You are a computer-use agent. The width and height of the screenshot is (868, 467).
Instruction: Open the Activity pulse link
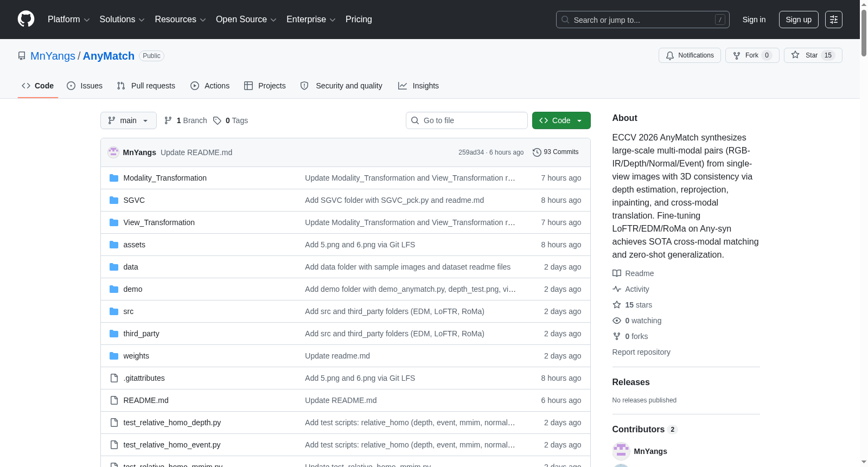(631, 289)
